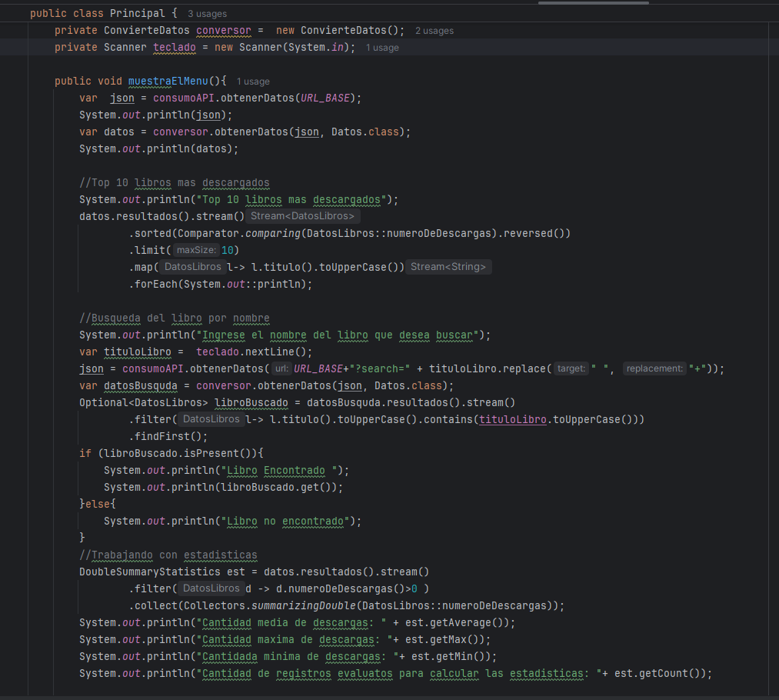Click the '1 usage' hint beside muestraElMenu
The width and height of the screenshot is (779, 700).
tap(253, 82)
